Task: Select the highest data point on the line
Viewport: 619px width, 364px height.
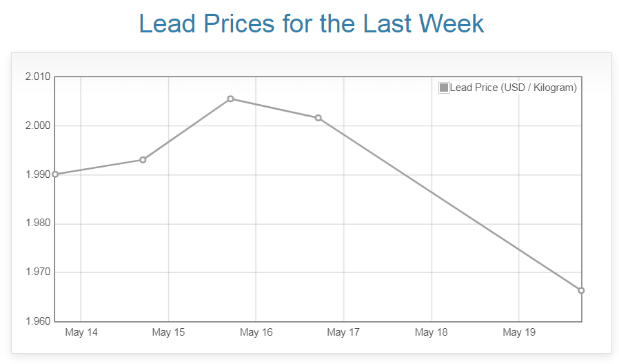Action: pyautogui.click(x=230, y=99)
